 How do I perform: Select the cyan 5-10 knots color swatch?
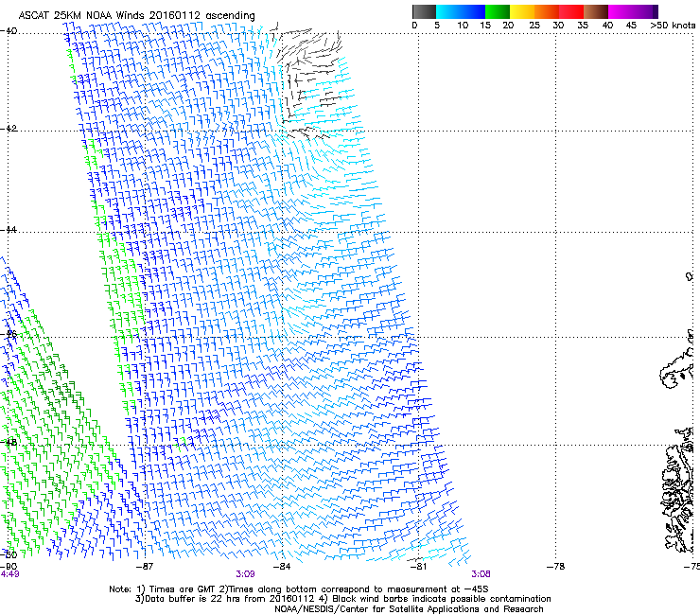point(448,11)
